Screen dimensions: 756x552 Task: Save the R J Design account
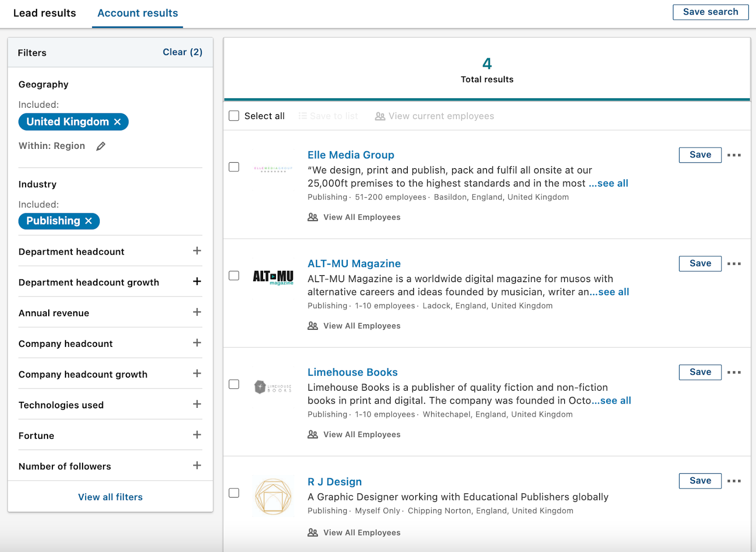point(700,481)
